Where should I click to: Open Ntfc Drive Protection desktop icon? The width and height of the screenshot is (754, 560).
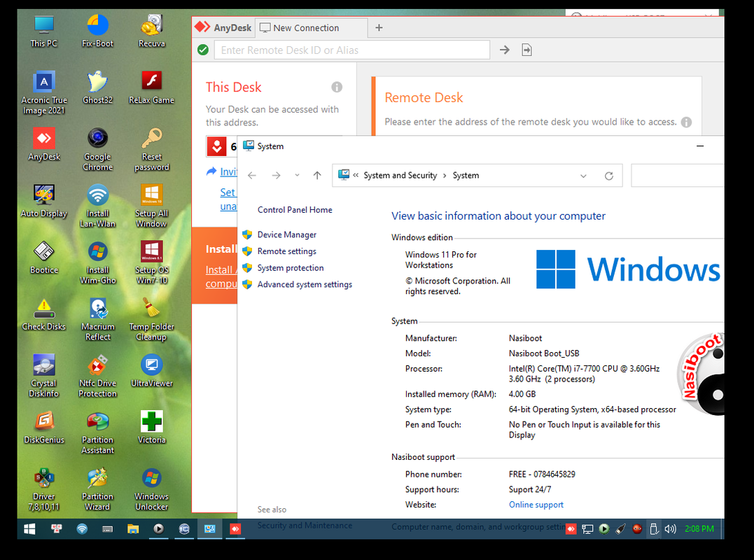97,377
